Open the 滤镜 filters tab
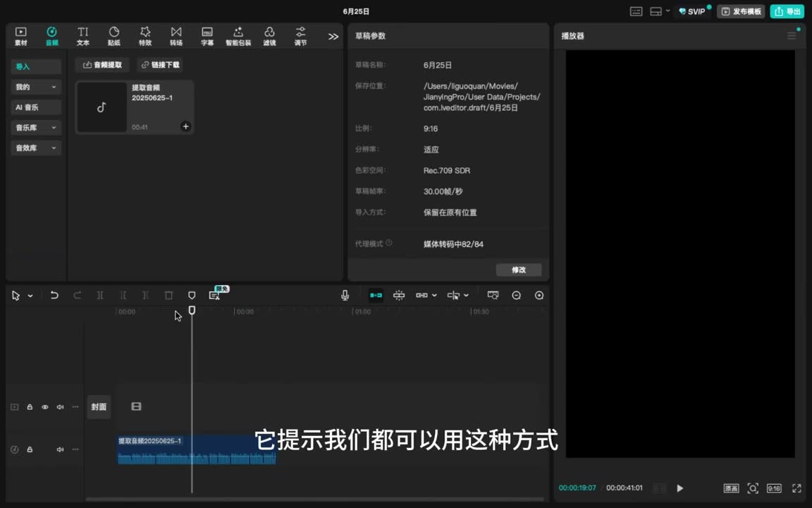This screenshot has width=812, height=508. [269, 36]
